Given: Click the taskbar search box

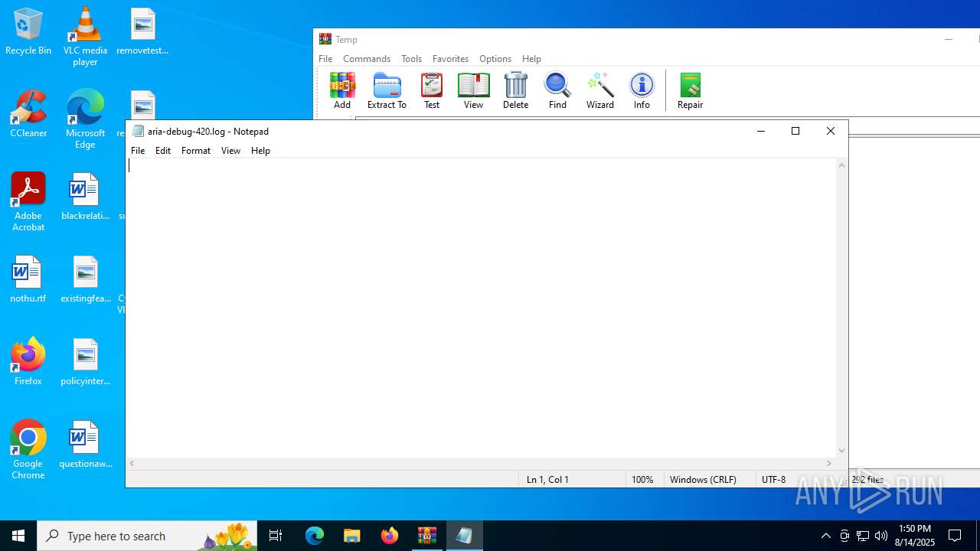Looking at the screenshot, I should (147, 536).
